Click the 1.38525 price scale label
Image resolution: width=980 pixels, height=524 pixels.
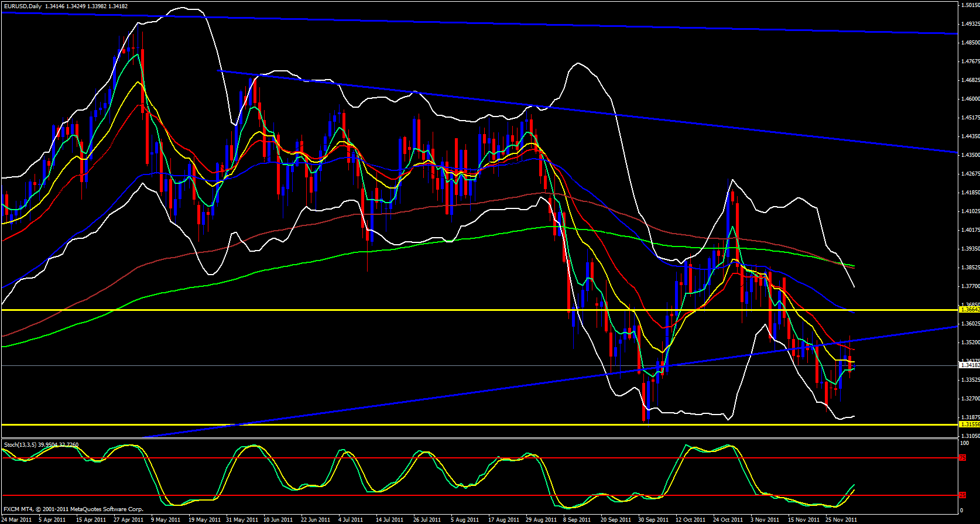(x=970, y=268)
